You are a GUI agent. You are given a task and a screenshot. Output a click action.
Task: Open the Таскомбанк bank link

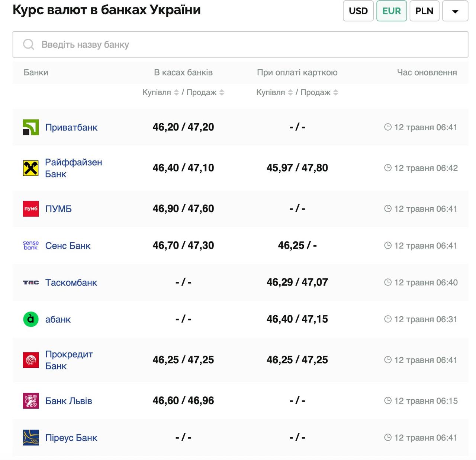click(x=71, y=282)
